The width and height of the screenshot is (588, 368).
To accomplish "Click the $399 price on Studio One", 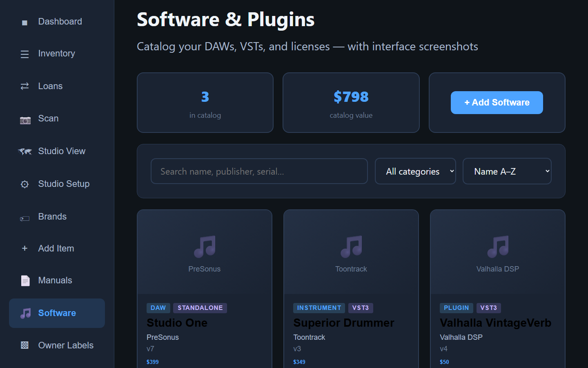I will 153,362.
